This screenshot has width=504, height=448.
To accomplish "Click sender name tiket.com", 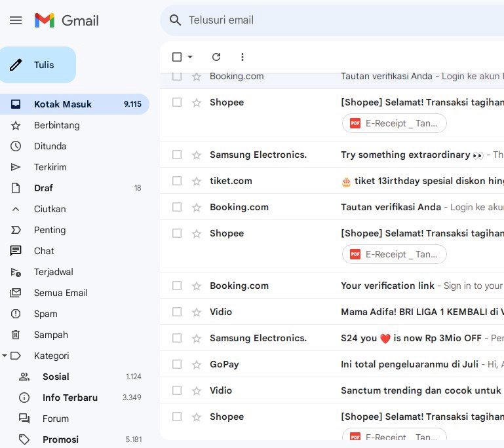I will [x=231, y=181].
